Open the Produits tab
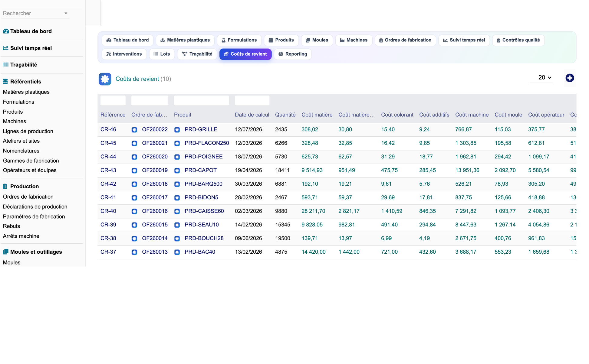Viewport: 589px width, 364px height. (x=281, y=40)
